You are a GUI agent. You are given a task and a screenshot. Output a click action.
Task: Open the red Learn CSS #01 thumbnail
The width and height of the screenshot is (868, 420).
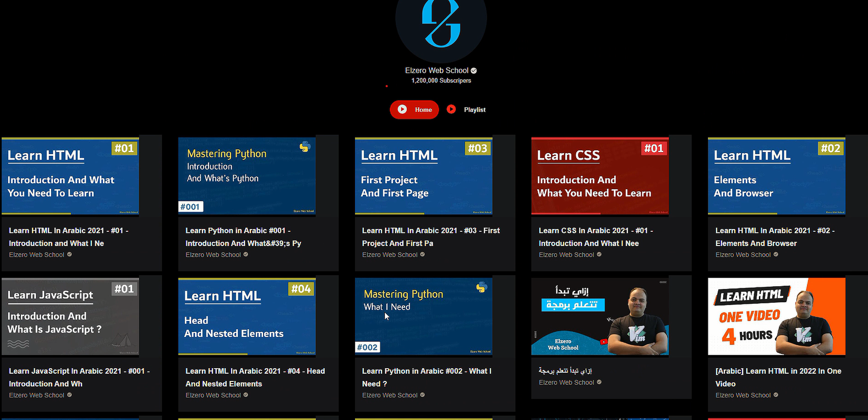[600, 176]
